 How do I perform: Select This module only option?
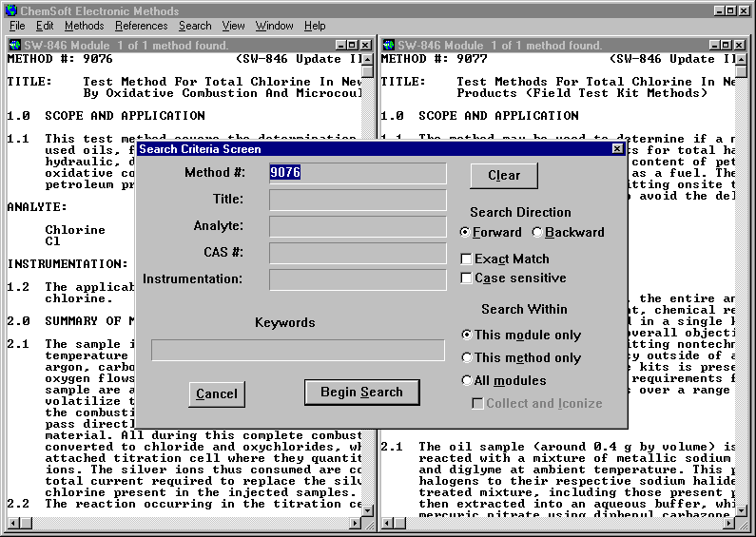pos(521,335)
